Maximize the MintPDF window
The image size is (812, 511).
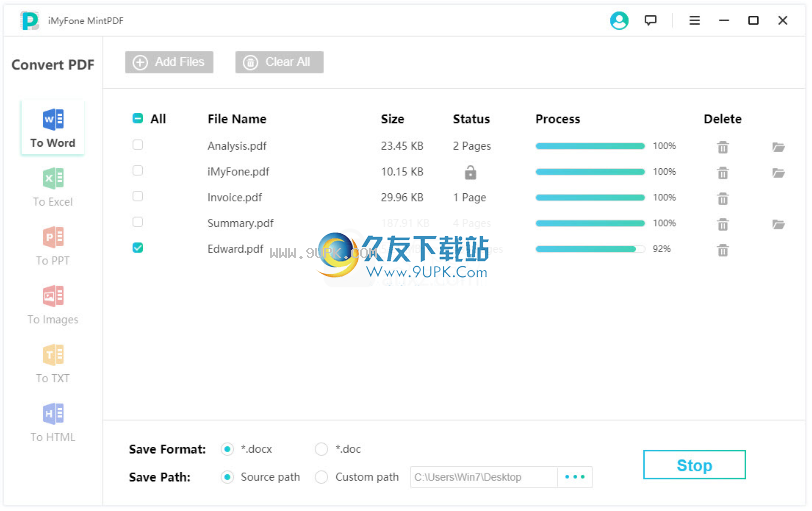(754, 21)
